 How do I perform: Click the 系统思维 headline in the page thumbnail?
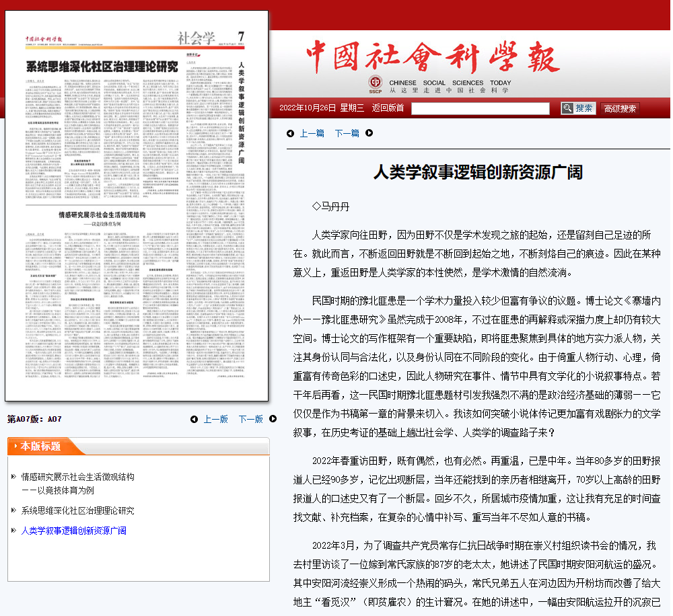click(102, 66)
